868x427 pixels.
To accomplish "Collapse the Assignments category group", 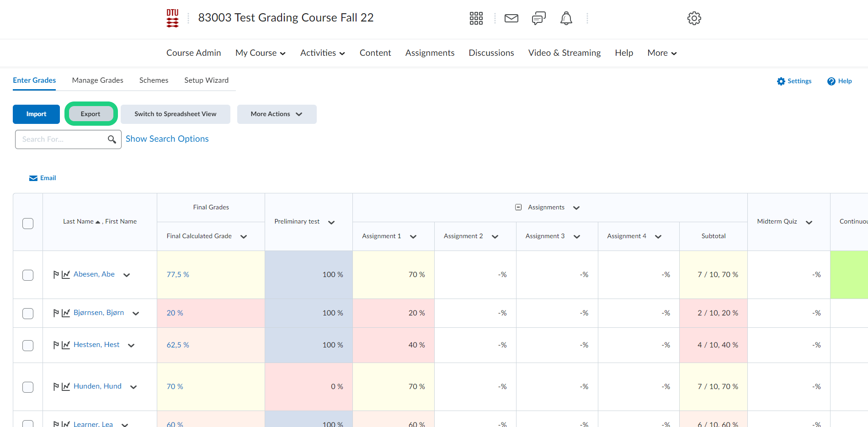I will point(518,208).
